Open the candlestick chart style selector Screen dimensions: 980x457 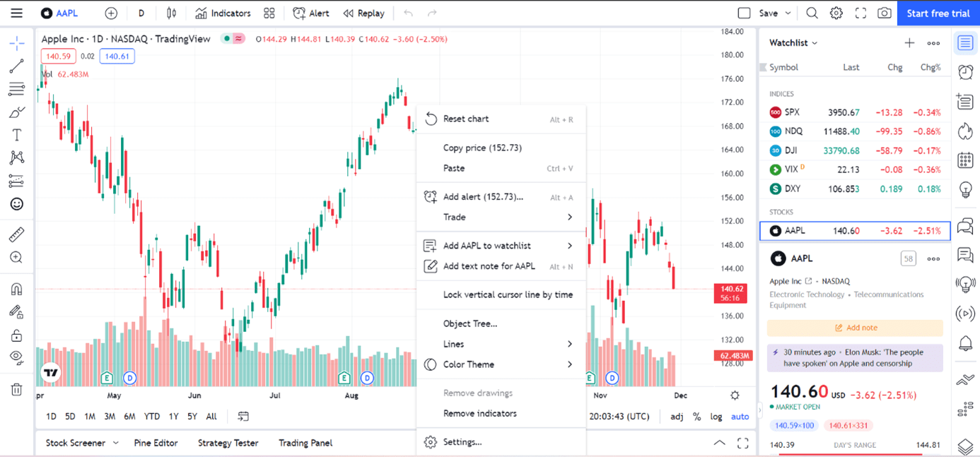[171, 13]
